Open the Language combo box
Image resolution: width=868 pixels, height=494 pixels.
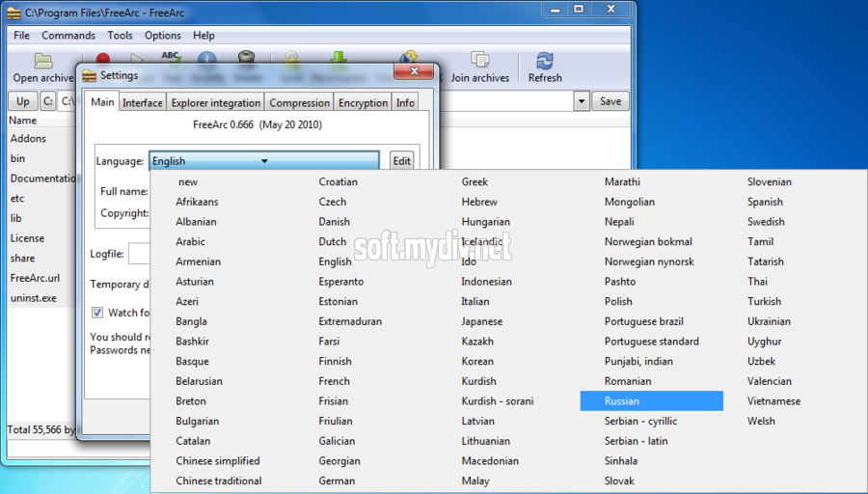click(264, 160)
